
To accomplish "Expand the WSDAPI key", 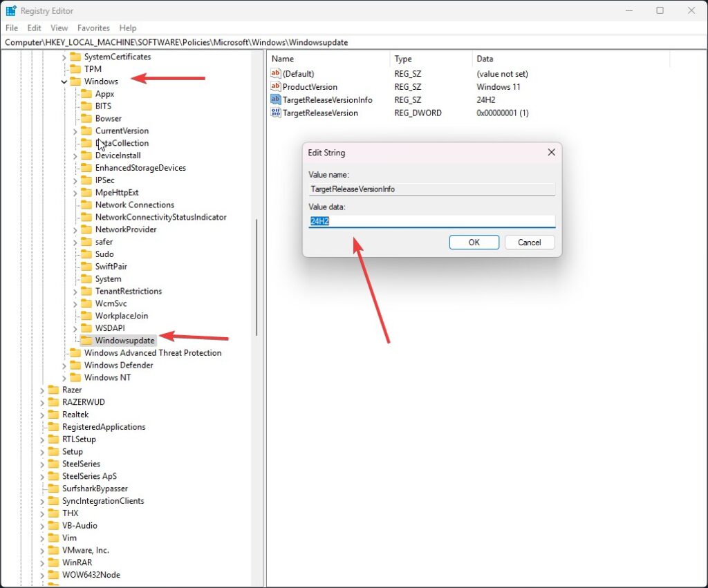I will 75,328.
